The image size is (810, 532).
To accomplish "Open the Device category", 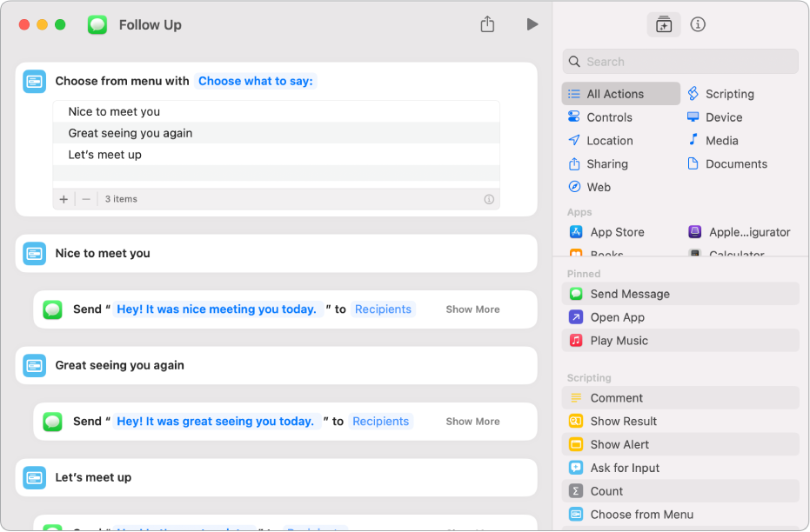I will (715, 117).
